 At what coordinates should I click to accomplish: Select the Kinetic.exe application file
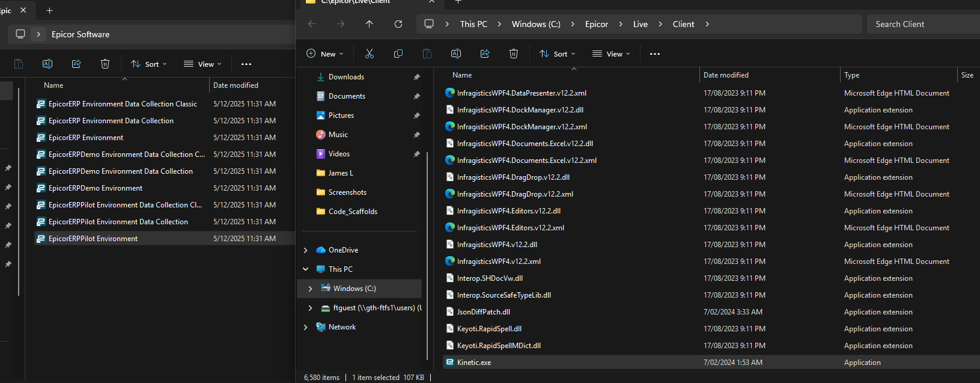coord(473,363)
